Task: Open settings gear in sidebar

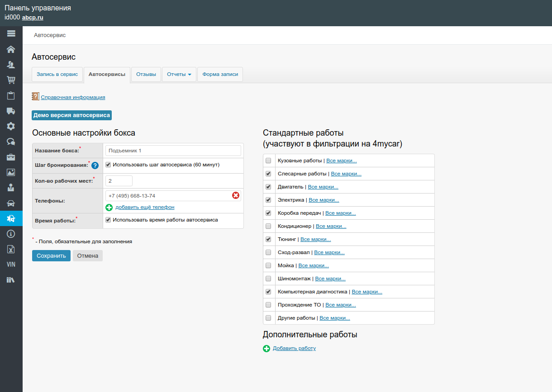Action: (11, 126)
